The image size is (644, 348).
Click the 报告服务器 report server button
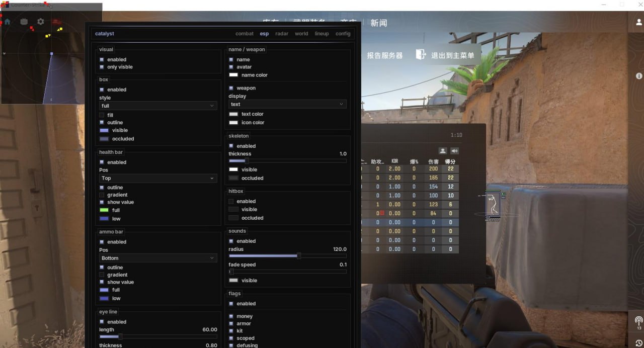click(x=384, y=56)
